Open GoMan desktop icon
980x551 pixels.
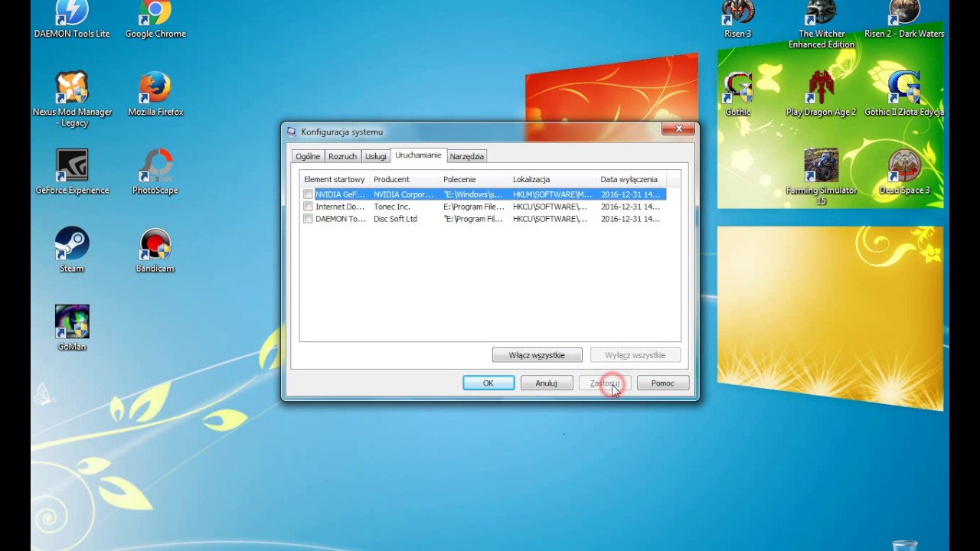click(72, 328)
